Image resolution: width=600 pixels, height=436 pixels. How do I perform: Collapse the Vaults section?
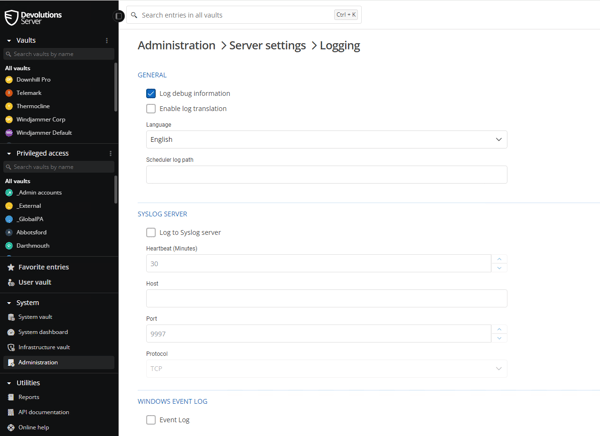pos(9,41)
